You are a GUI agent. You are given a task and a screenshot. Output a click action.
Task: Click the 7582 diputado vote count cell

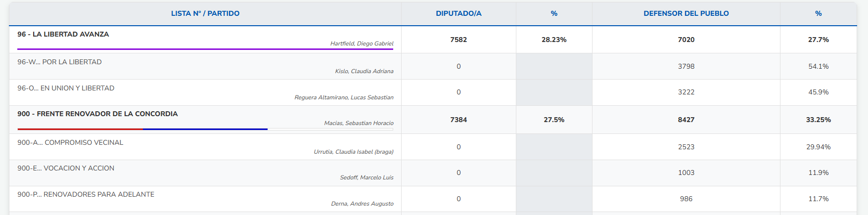click(x=458, y=40)
